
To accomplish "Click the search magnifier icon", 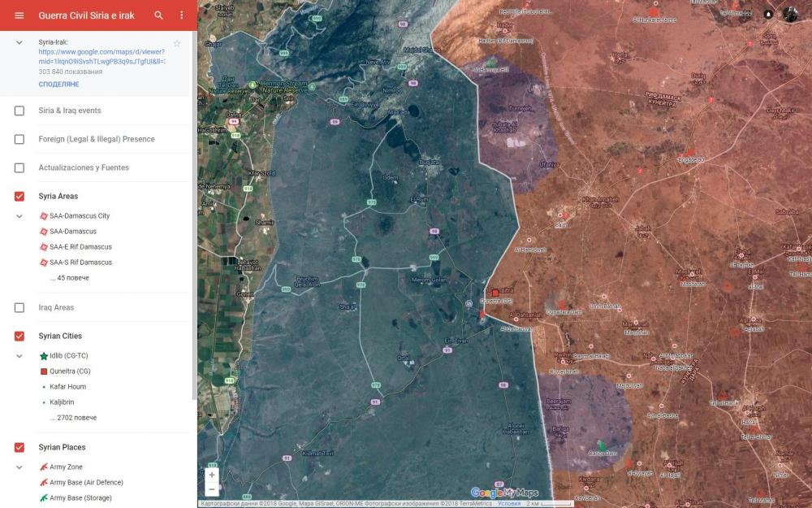I will tap(159, 15).
